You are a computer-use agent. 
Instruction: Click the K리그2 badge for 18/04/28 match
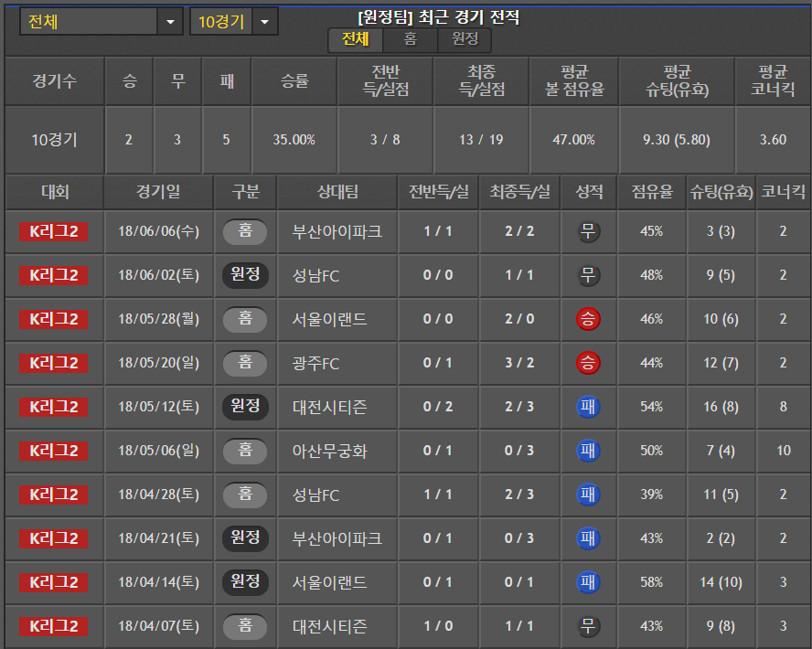tap(54, 495)
